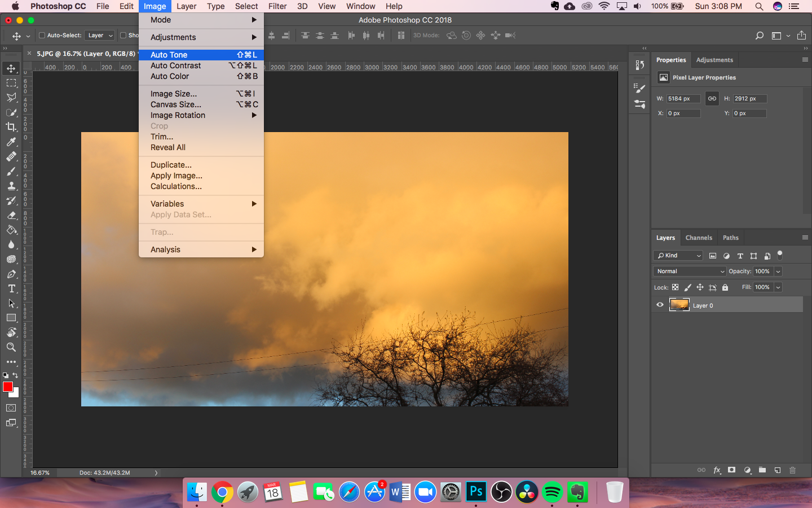Viewport: 812px width, 508px height.
Task: Open blend mode Normal dropdown
Action: pyautogui.click(x=690, y=271)
